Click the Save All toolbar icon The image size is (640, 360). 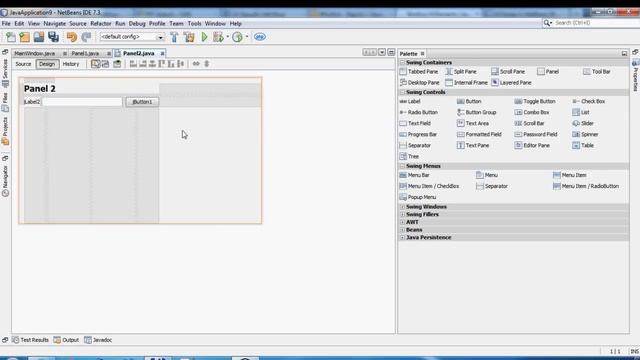pyautogui.click(x=53, y=37)
